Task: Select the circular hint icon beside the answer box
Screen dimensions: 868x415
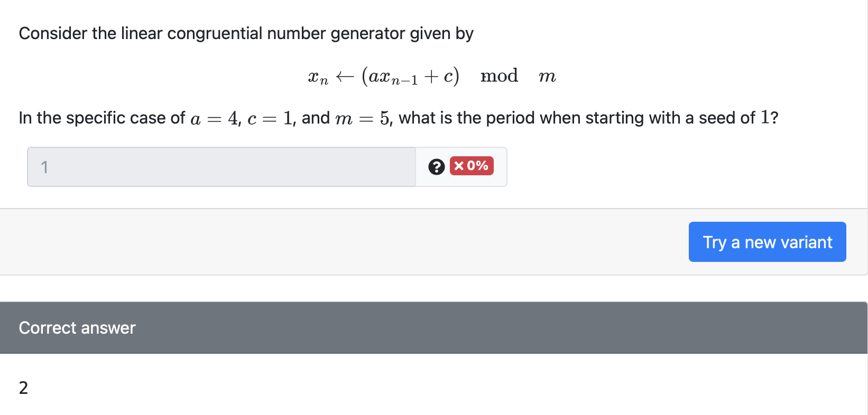Action: pyautogui.click(x=436, y=166)
